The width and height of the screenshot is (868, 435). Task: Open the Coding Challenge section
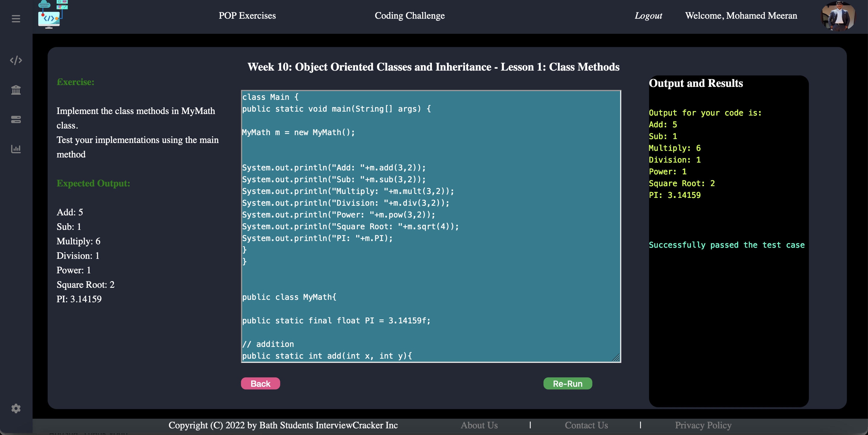click(409, 15)
